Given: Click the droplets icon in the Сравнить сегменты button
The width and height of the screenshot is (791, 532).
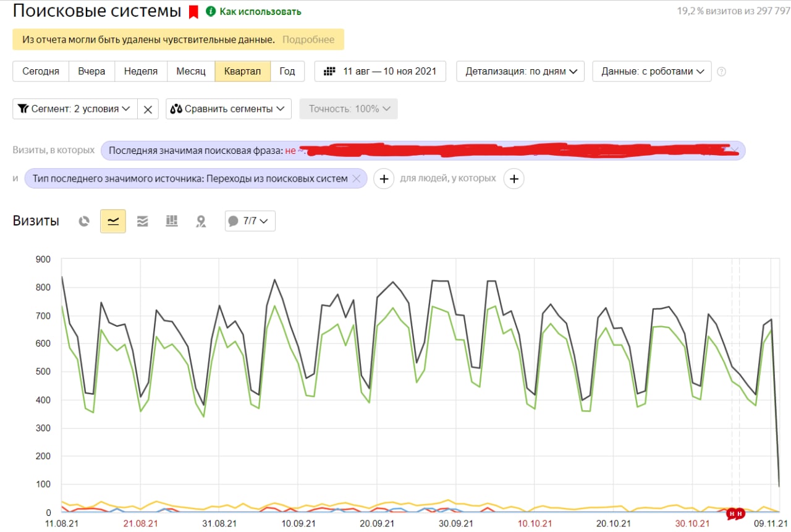Looking at the screenshot, I should (x=176, y=109).
